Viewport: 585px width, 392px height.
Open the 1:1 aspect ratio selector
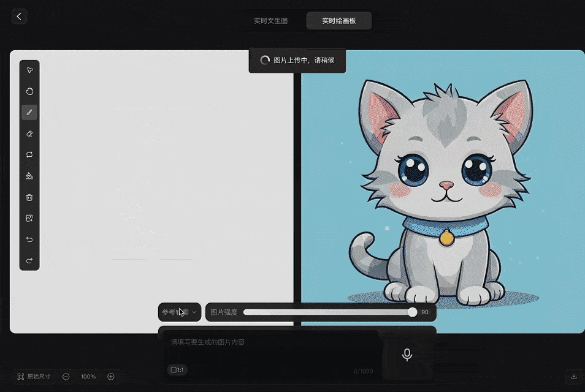click(x=177, y=369)
